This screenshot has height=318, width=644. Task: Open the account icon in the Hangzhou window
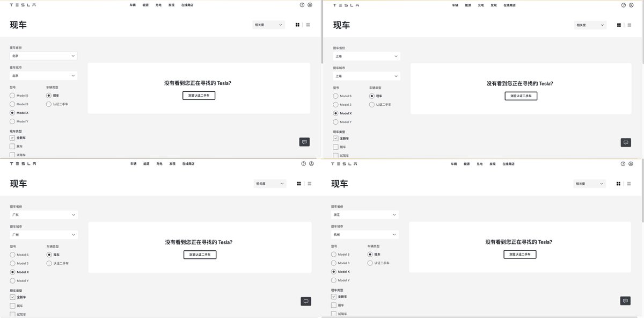(x=631, y=163)
